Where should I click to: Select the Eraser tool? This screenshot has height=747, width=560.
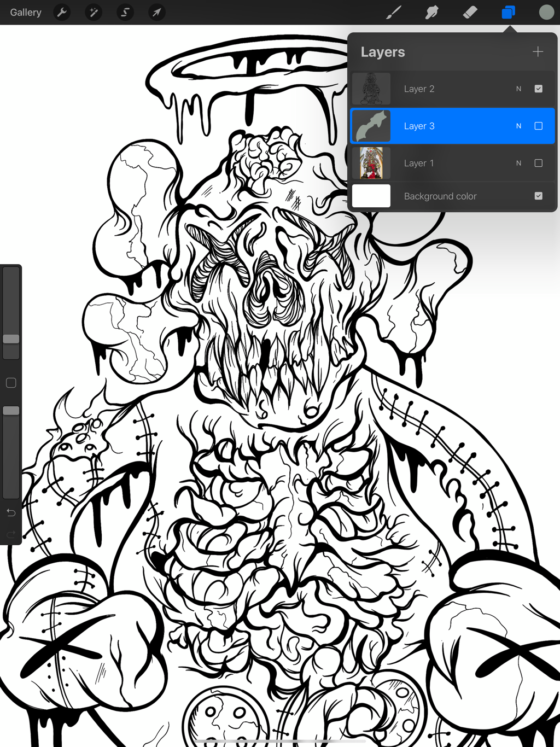(x=470, y=12)
